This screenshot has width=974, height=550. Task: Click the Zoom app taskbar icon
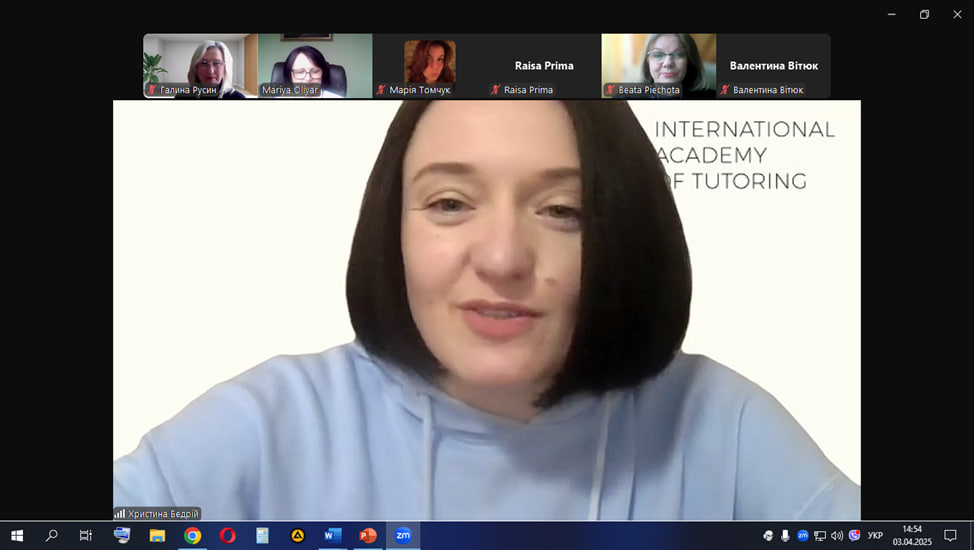[x=402, y=536]
